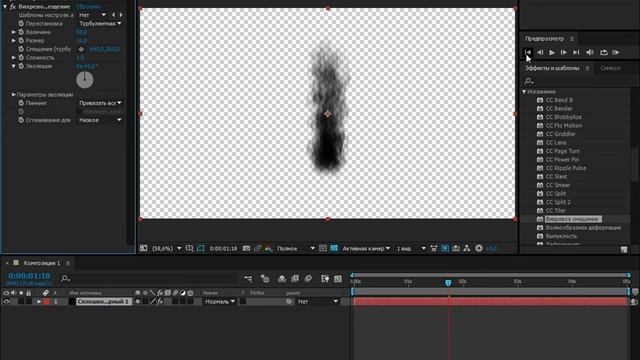Click the Смещение point picker crosshair
This screenshot has height=360, width=640.
click(81, 49)
